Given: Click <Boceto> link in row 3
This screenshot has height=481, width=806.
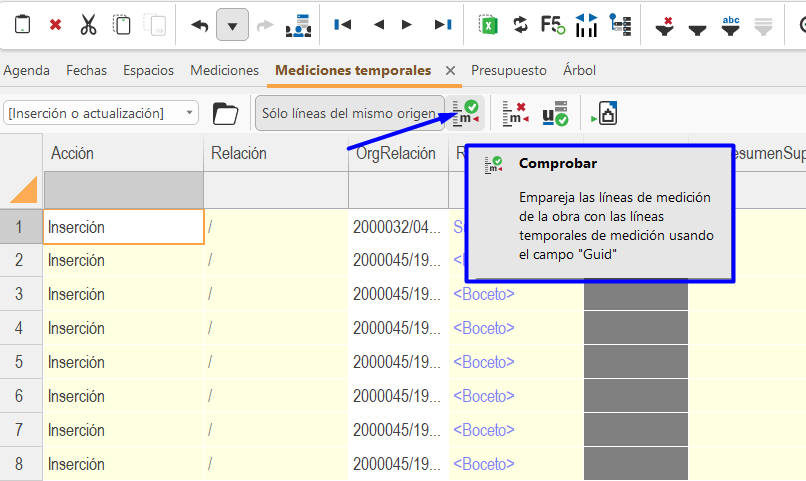Looking at the screenshot, I should pyautogui.click(x=484, y=294).
